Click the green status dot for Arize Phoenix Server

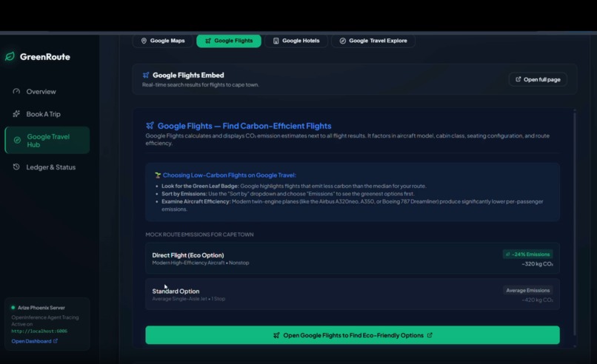(x=13, y=307)
